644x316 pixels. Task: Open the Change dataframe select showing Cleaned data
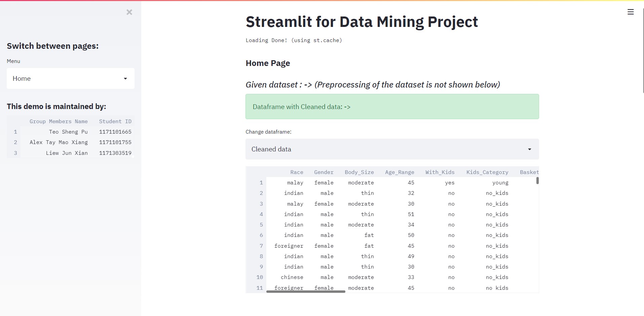tap(392, 149)
